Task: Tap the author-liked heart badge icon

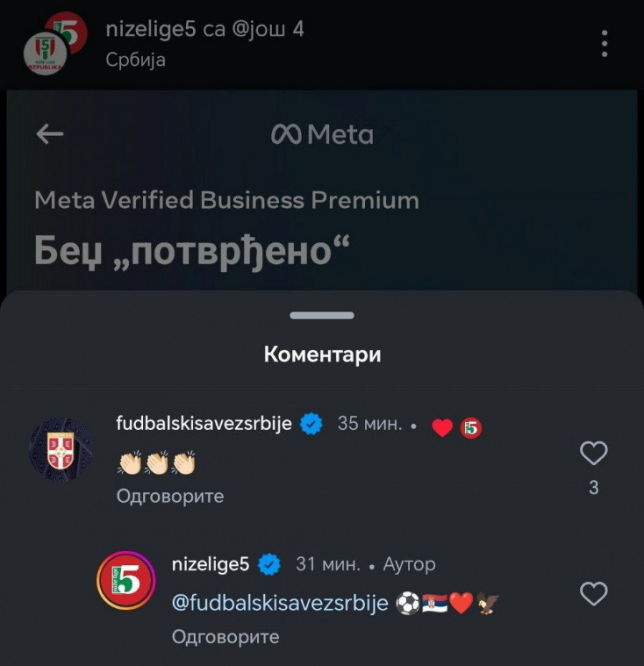Action: pyautogui.click(x=442, y=428)
